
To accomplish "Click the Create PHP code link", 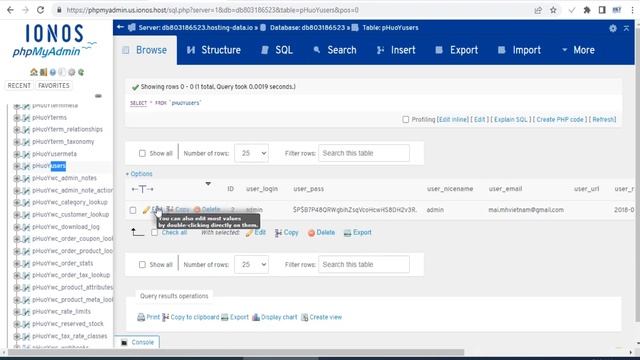I will (560, 120).
